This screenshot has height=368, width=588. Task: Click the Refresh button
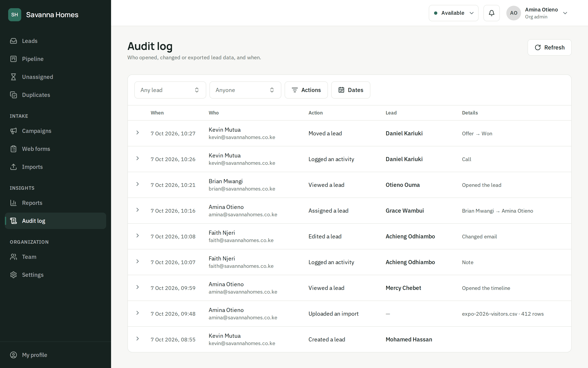pos(549,47)
